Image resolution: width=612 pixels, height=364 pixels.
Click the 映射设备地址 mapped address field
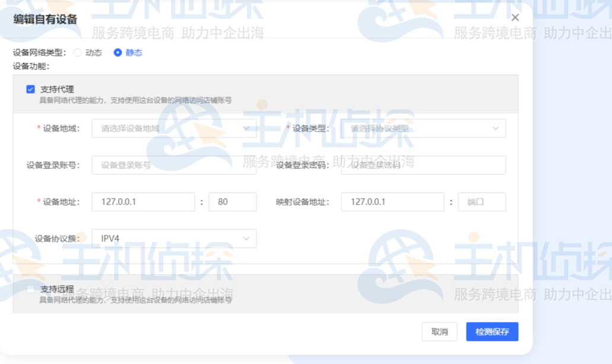tap(392, 202)
